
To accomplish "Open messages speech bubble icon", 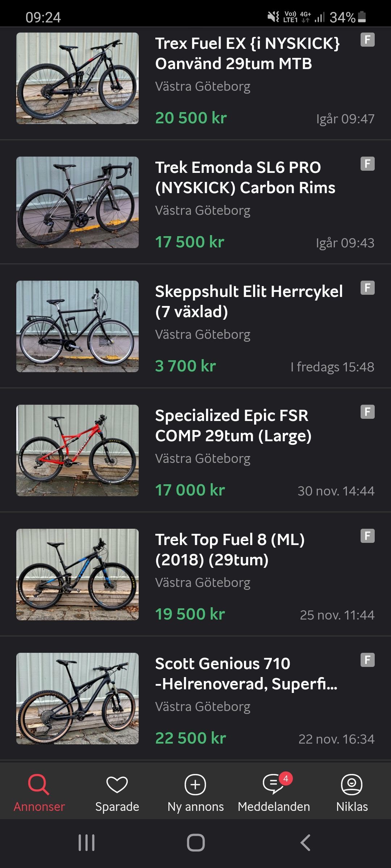I will point(273,784).
